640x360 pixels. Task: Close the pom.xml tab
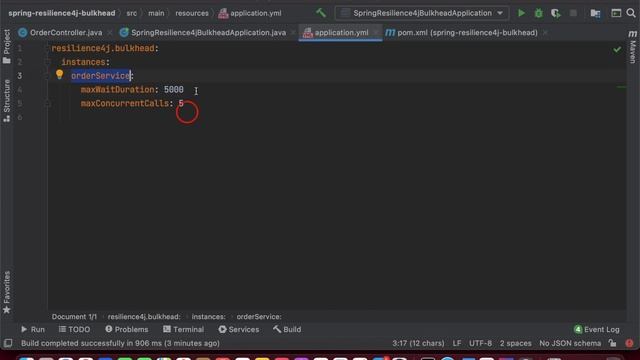pos(545,33)
